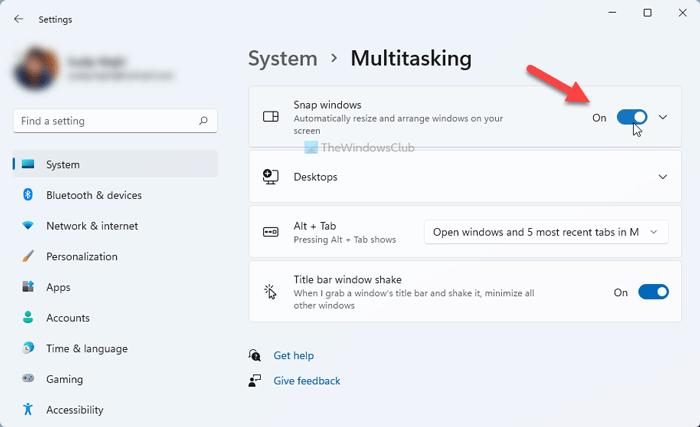Screen dimensions: 700x427
Task: Click the Give feedback link
Action: [306, 381]
